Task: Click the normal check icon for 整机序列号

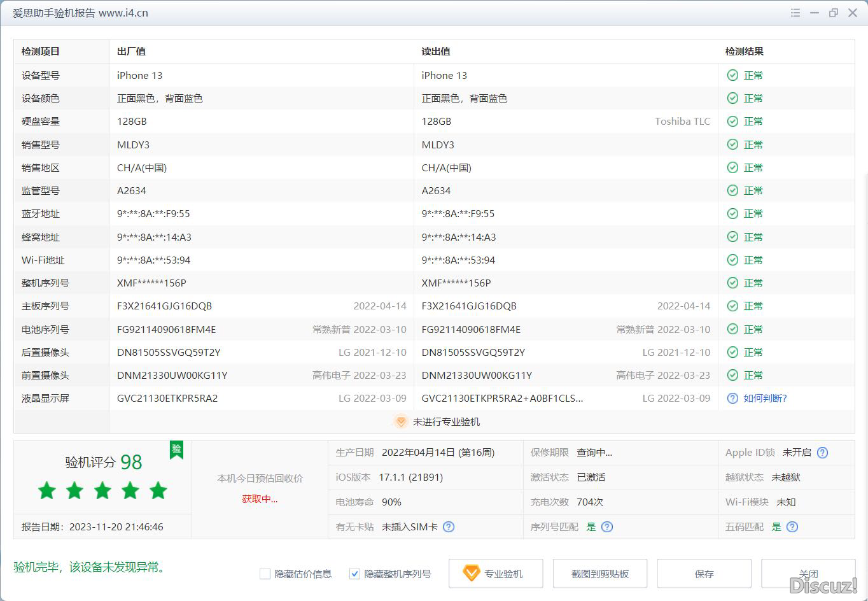Action: tap(732, 283)
